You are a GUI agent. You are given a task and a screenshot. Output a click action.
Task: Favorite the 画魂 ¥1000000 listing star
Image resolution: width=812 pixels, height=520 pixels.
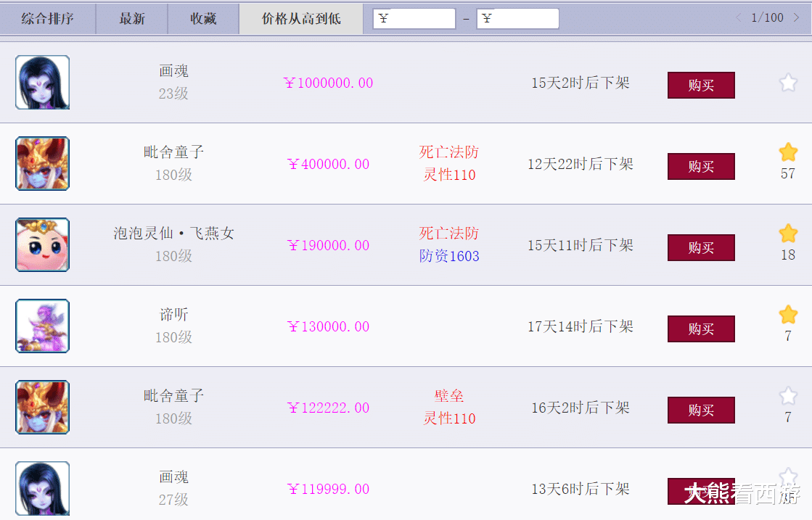point(788,83)
